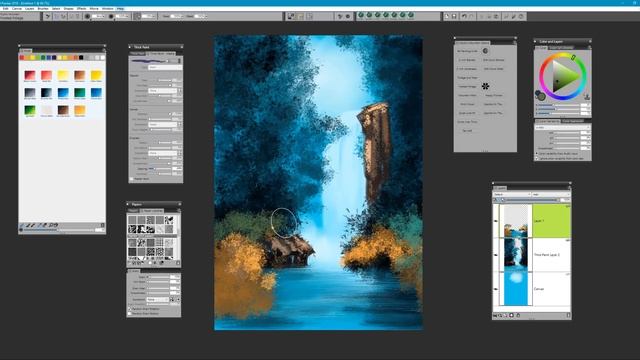Image resolution: width=640 pixels, height=360 pixels.
Task: Click the brush size circle icon in property bar
Action: click(x=87, y=16)
